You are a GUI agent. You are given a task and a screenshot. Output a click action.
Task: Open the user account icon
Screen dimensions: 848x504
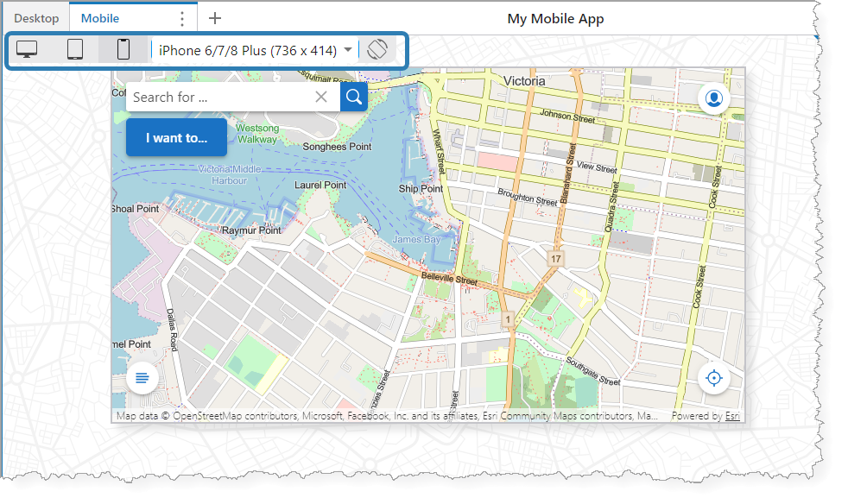(x=713, y=98)
